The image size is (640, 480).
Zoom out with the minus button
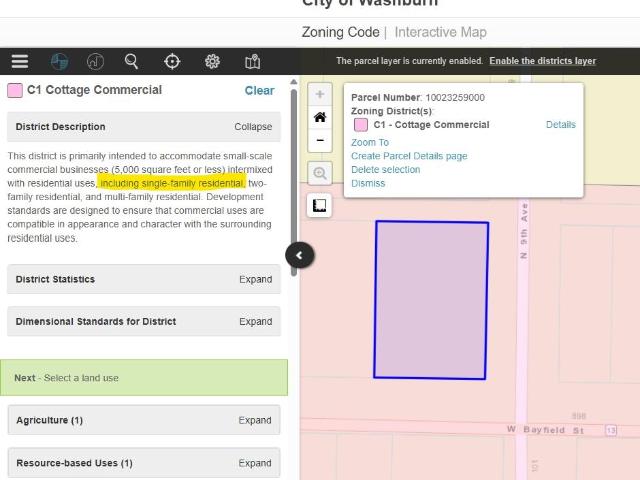(x=320, y=140)
